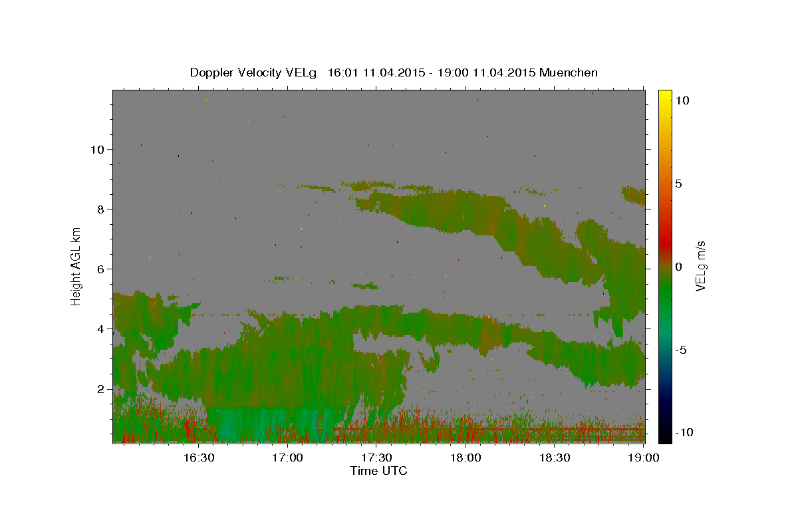Image resolution: width=798 pixels, height=532 pixels.
Task: Click the '19:00' time axis label
Action: [x=644, y=458]
